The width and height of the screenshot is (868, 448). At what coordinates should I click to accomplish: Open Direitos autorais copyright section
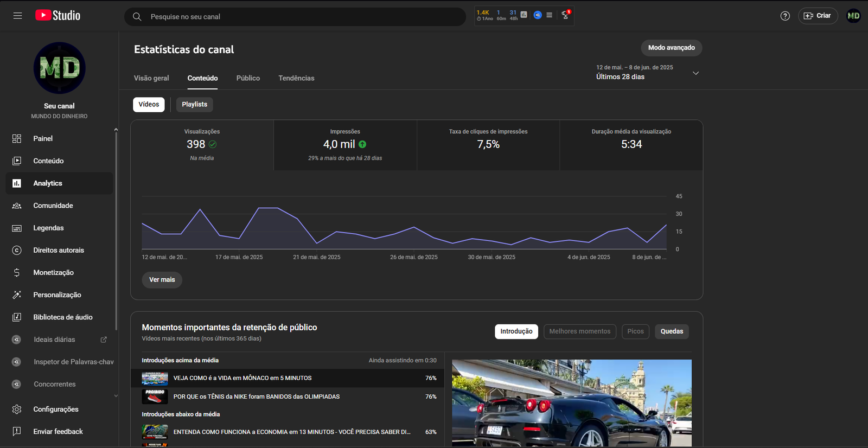(59, 250)
